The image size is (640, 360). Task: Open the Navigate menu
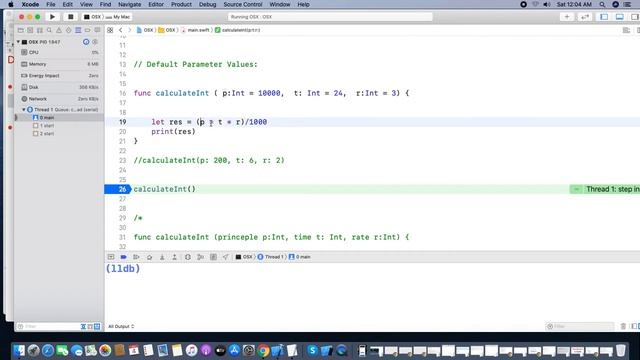[129, 4]
